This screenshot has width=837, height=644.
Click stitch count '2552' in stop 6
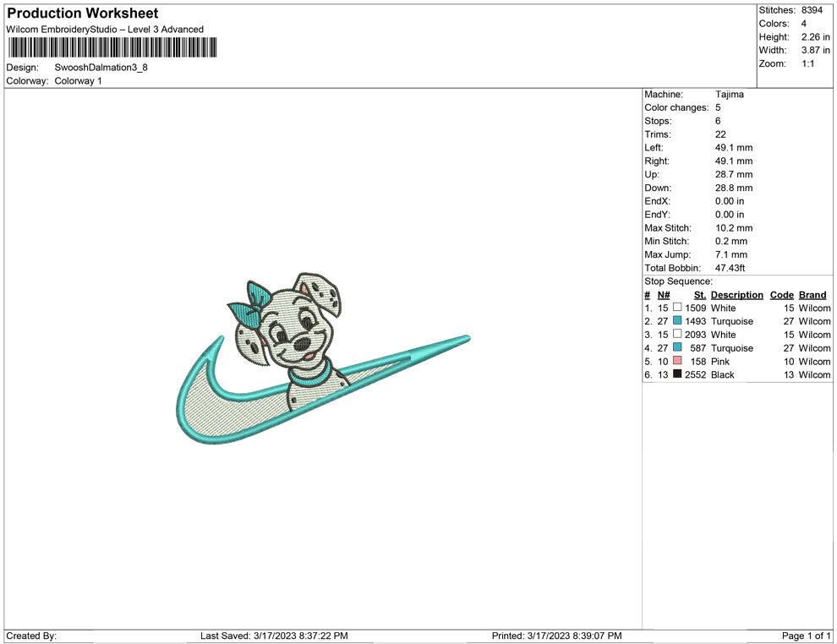[696, 374]
